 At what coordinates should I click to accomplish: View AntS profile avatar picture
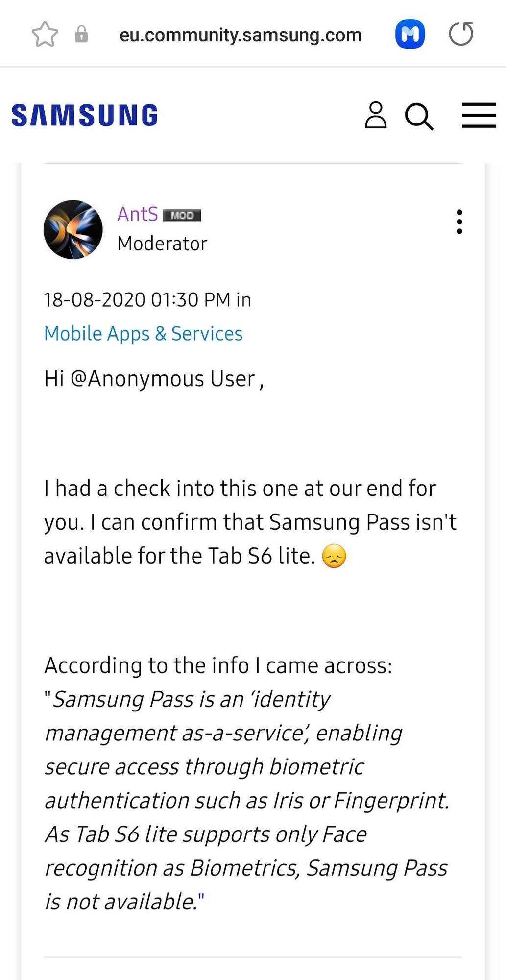coord(73,229)
